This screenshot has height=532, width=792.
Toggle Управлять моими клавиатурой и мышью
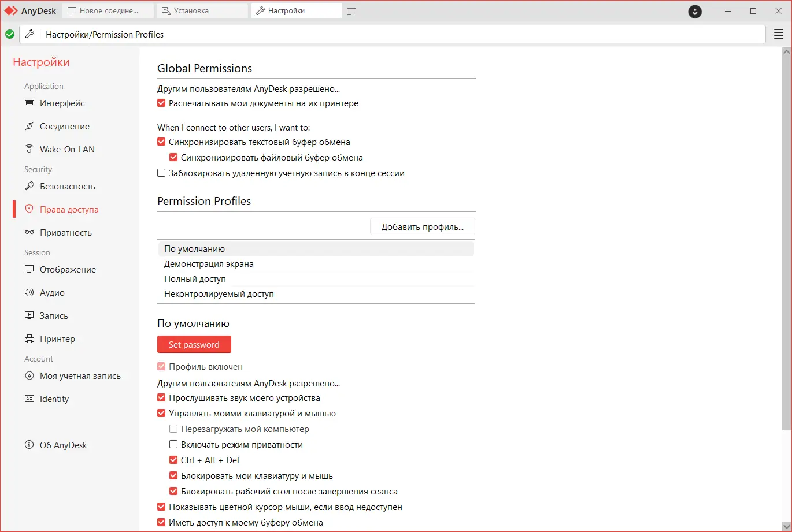(161, 414)
